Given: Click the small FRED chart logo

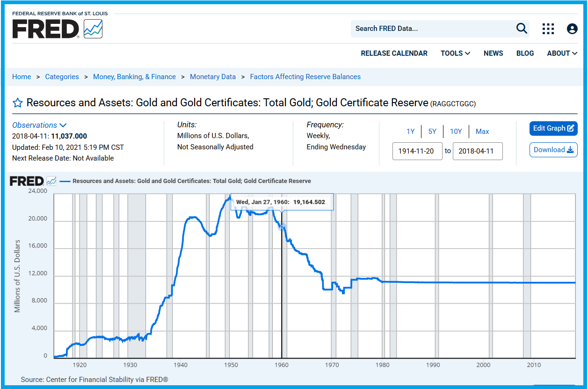Looking at the screenshot, I should coord(33,181).
